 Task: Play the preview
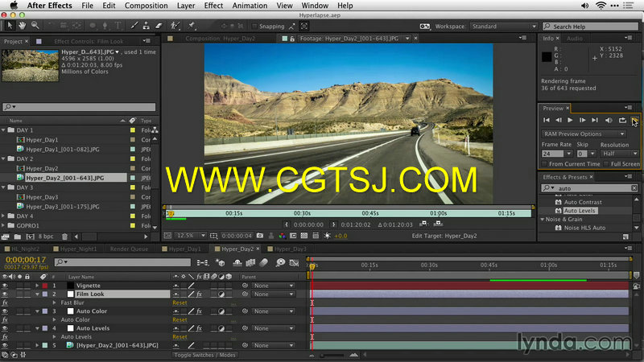(570, 120)
